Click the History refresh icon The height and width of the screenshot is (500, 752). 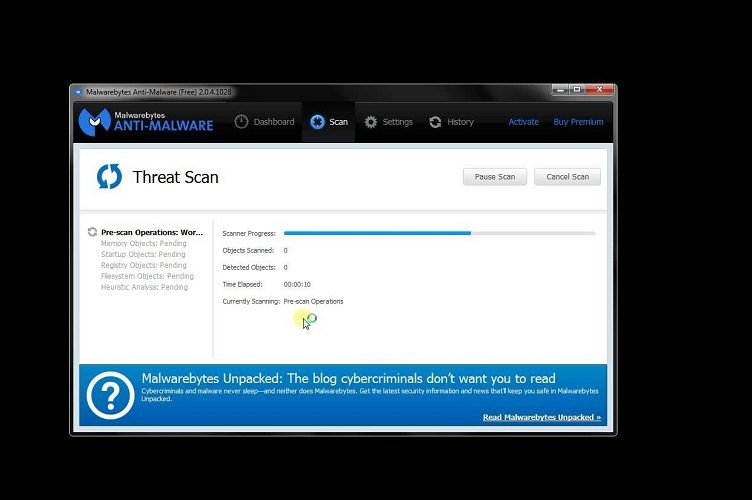pos(435,122)
